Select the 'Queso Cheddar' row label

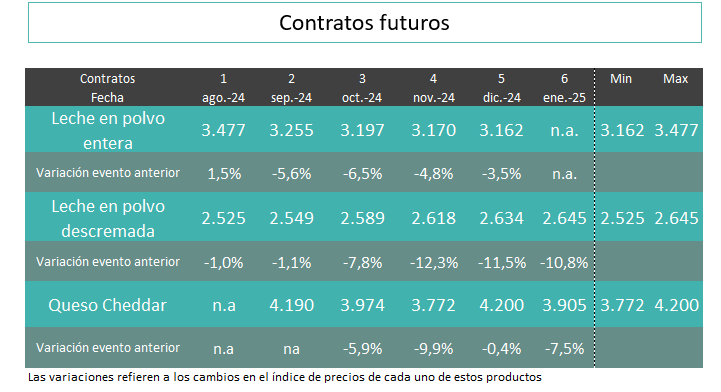(x=108, y=305)
